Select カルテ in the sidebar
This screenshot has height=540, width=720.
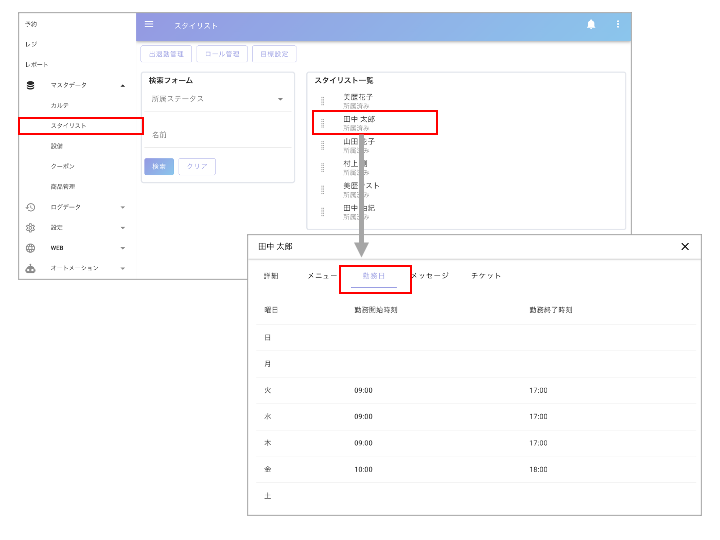60,105
